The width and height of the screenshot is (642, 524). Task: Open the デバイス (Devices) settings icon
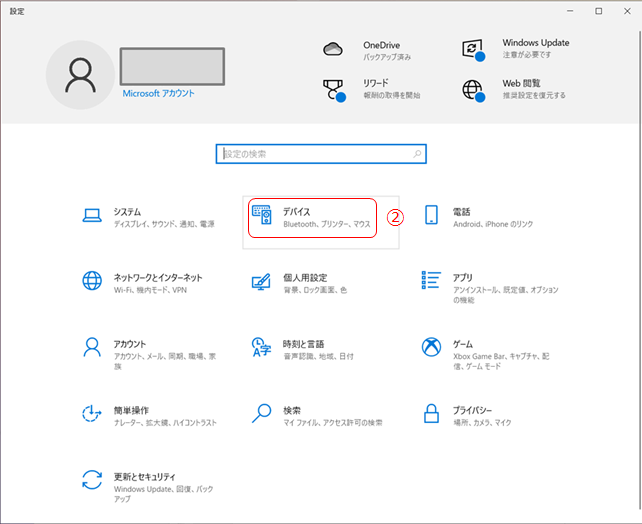[262, 216]
